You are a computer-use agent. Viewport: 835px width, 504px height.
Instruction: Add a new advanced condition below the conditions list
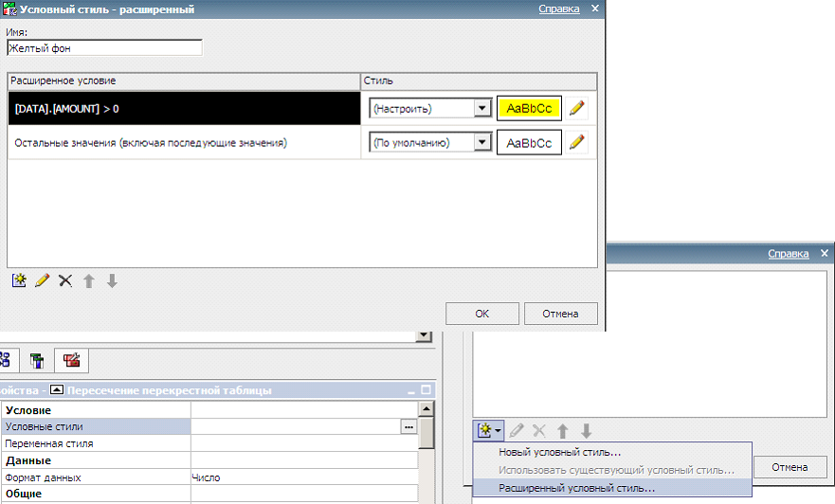click(18, 280)
